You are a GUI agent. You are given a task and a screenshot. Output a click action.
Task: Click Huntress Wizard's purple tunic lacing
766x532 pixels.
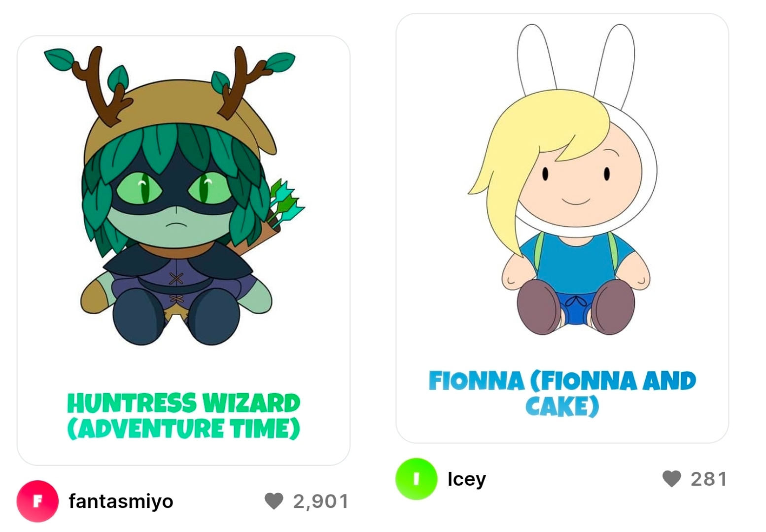176,288
